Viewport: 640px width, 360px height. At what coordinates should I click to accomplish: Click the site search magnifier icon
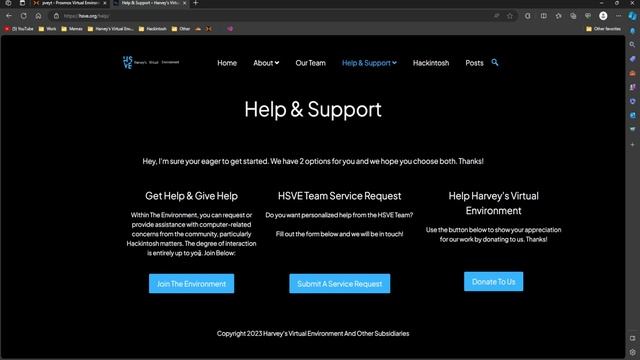(495, 62)
